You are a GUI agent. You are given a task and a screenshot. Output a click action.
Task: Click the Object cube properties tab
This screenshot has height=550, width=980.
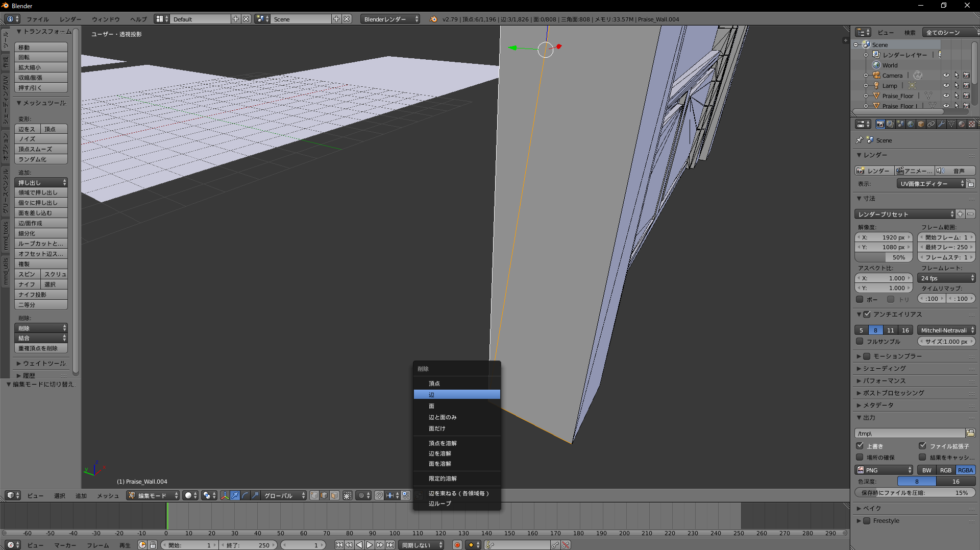click(921, 124)
